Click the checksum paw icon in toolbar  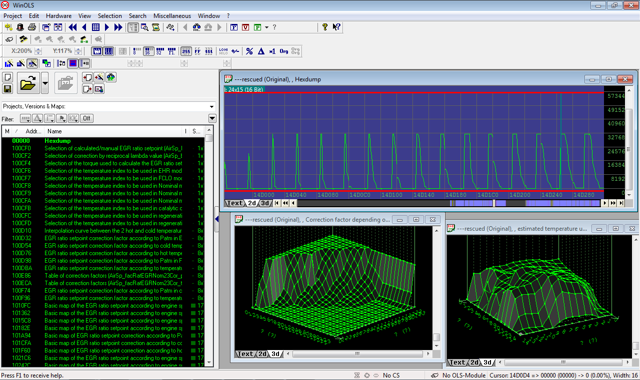pyautogui.click(x=170, y=27)
